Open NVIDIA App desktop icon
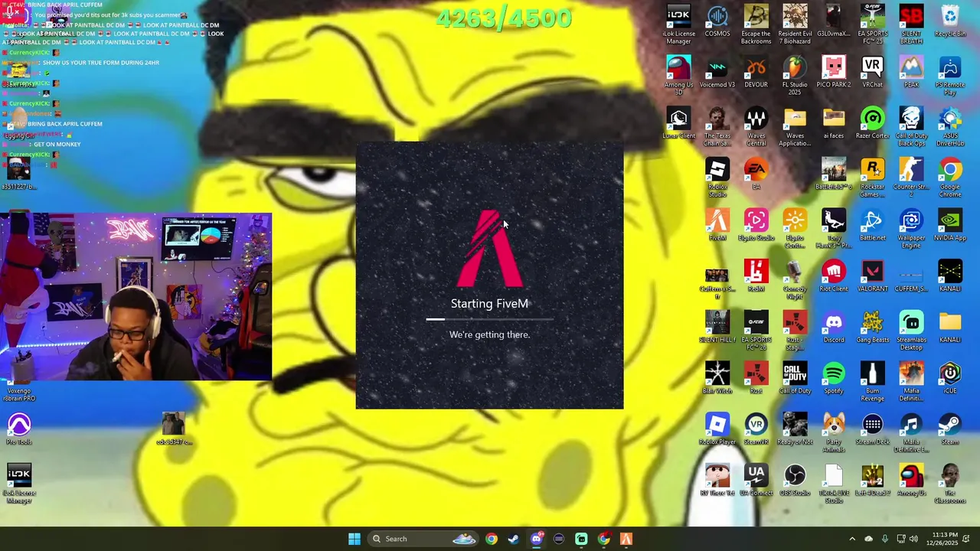This screenshot has width=980, height=551. pos(950,226)
